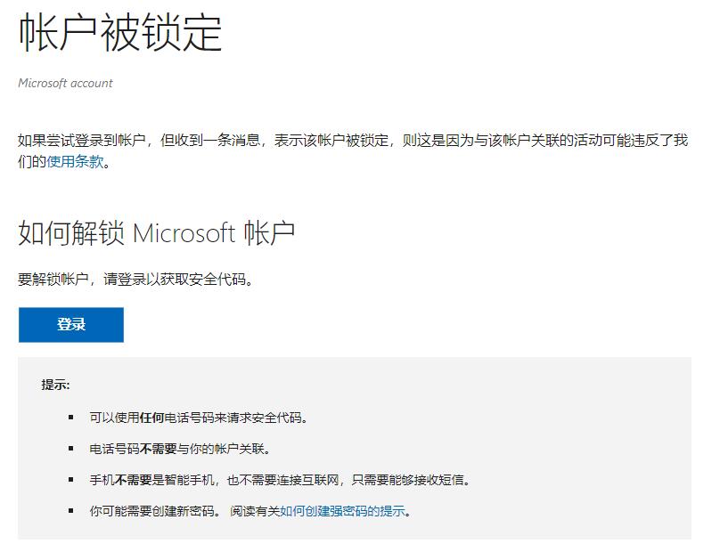This screenshot has height=560, width=728.
Task: Click the square bullet before 电话号码不需要
Action: [x=70, y=449]
